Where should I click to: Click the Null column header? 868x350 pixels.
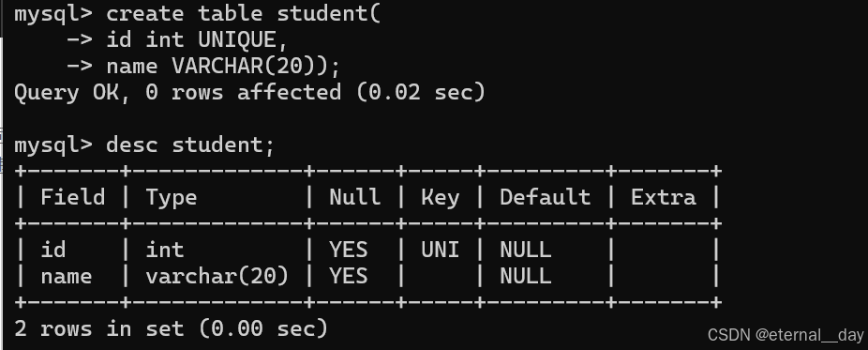[355, 197]
